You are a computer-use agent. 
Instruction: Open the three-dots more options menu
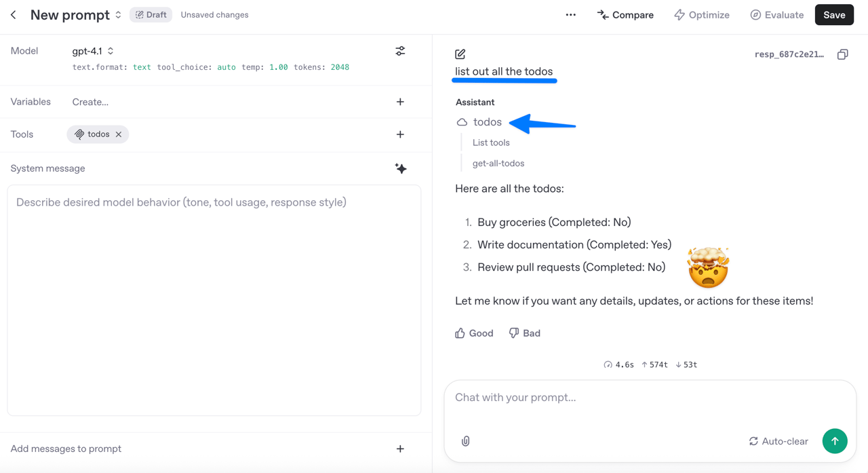point(570,15)
